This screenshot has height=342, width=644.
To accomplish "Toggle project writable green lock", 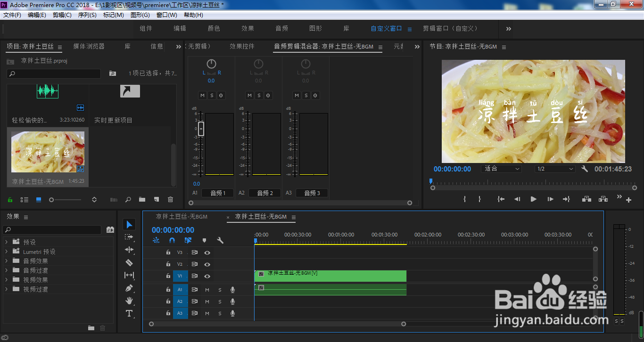I will [10, 200].
